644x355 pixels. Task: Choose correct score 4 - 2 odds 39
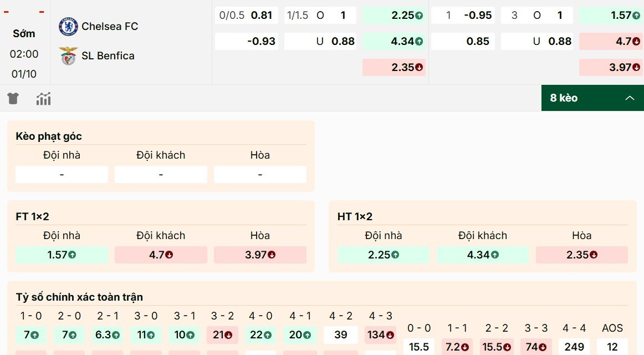click(340, 335)
